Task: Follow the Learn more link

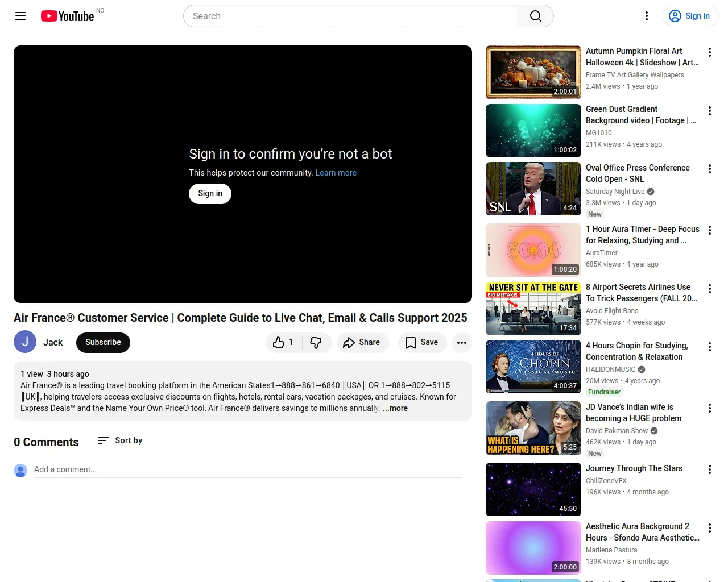Action: (336, 173)
